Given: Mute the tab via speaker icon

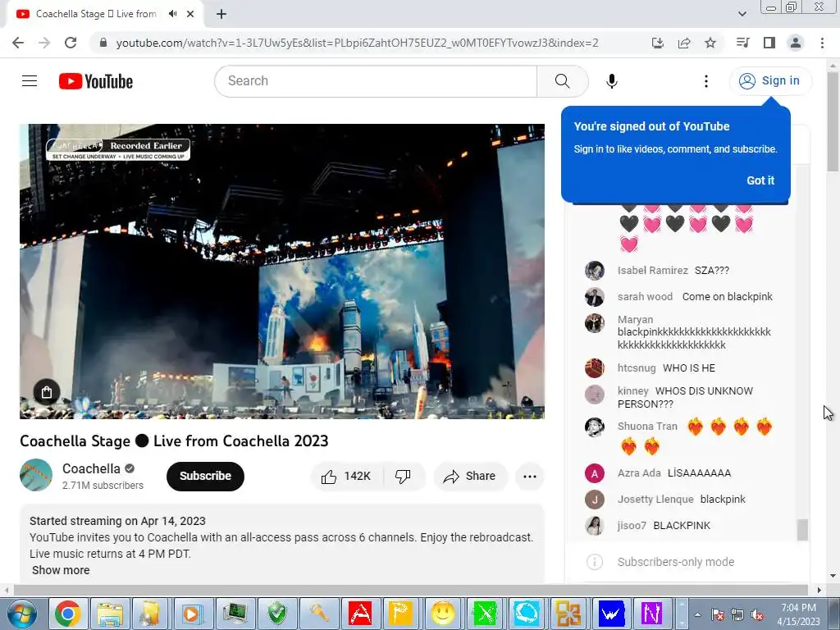Looking at the screenshot, I should (x=172, y=14).
